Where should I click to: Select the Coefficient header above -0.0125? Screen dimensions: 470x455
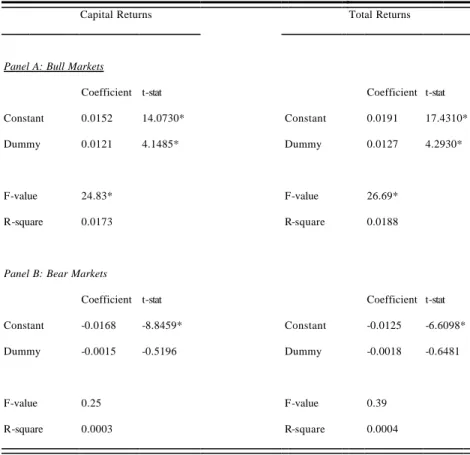coord(392,300)
